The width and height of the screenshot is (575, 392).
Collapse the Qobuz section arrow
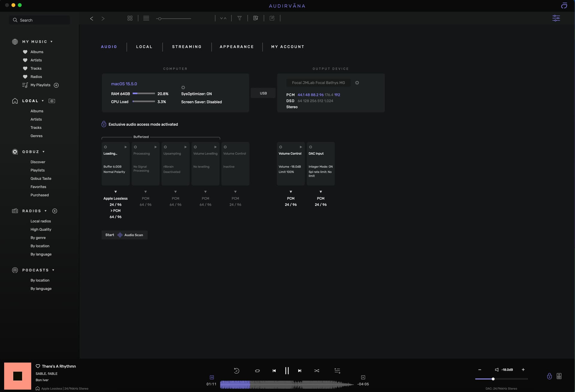[x=43, y=152]
